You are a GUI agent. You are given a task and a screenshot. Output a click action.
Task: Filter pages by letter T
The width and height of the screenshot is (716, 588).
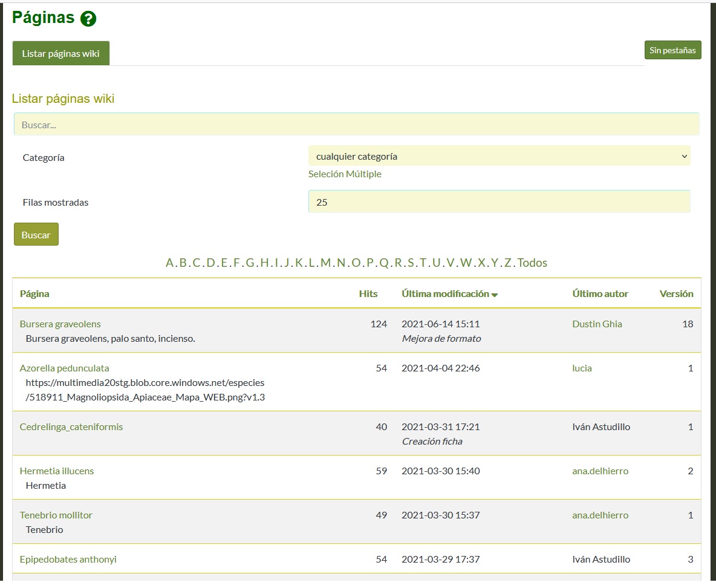(423, 263)
